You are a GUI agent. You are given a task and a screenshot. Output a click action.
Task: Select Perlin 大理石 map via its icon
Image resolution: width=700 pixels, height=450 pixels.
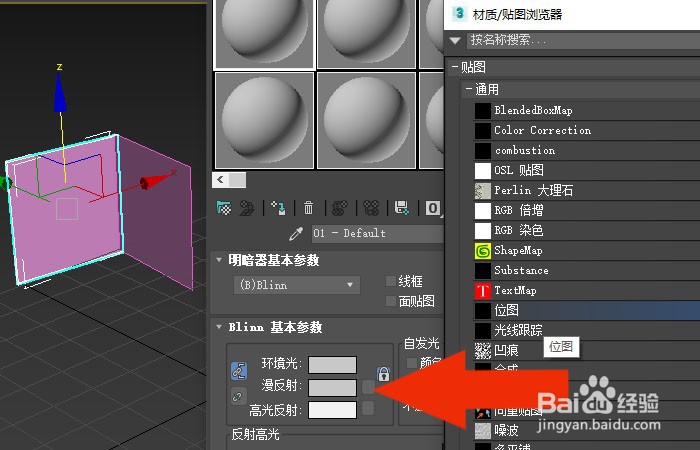click(483, 191)
